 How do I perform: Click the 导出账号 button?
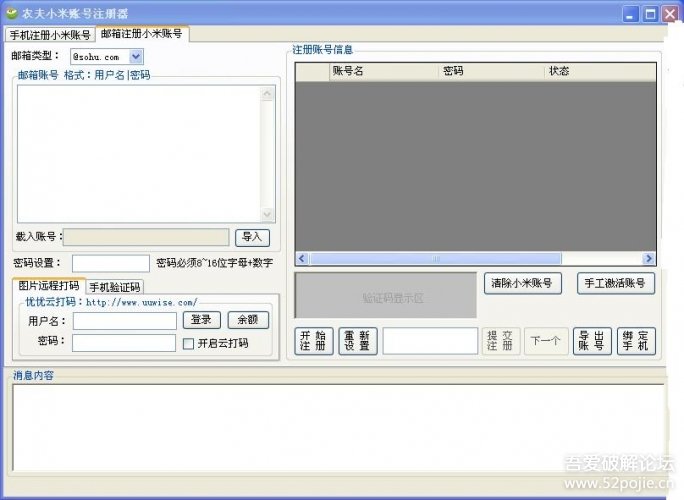(x=592, y=341)
